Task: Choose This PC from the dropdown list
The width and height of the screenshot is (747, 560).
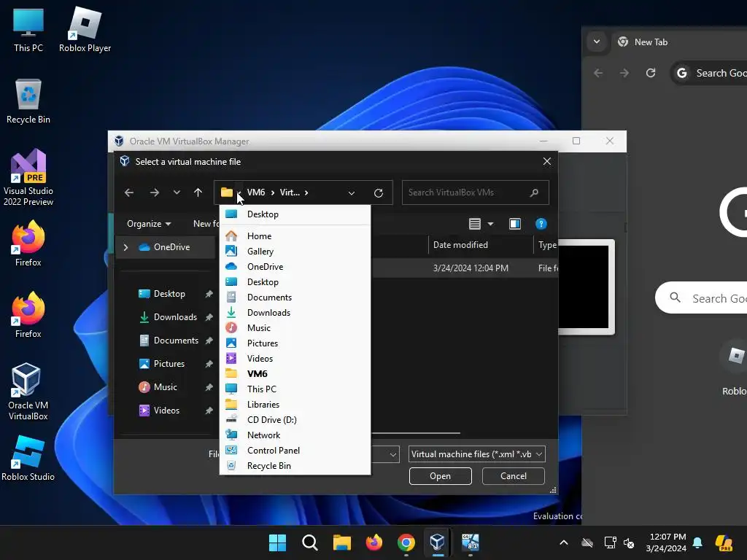Action: [x=295, y=389]
